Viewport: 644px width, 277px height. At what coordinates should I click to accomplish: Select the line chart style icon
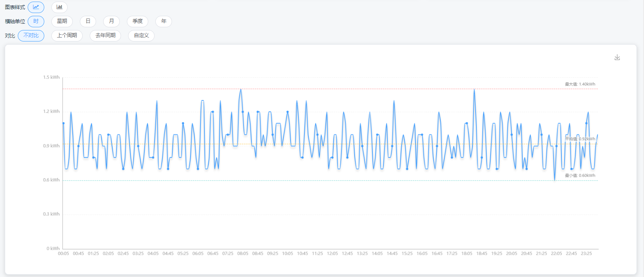36,7
